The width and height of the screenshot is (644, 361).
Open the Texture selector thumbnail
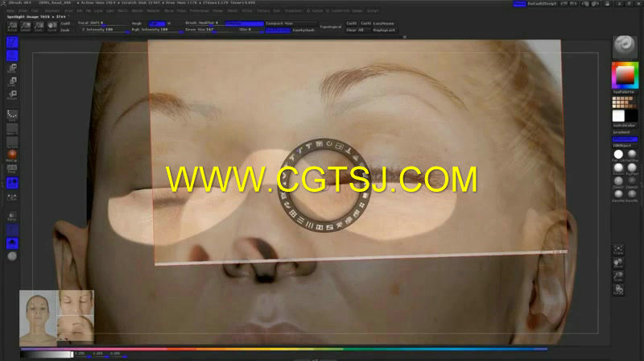pyautogui.click(x=12, y=143)
